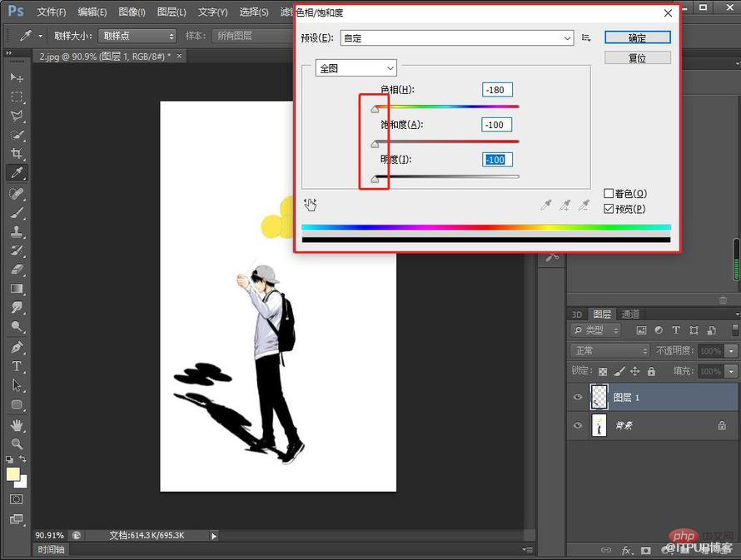Click the 明度 lightness value field

click(x=497, y=160)
